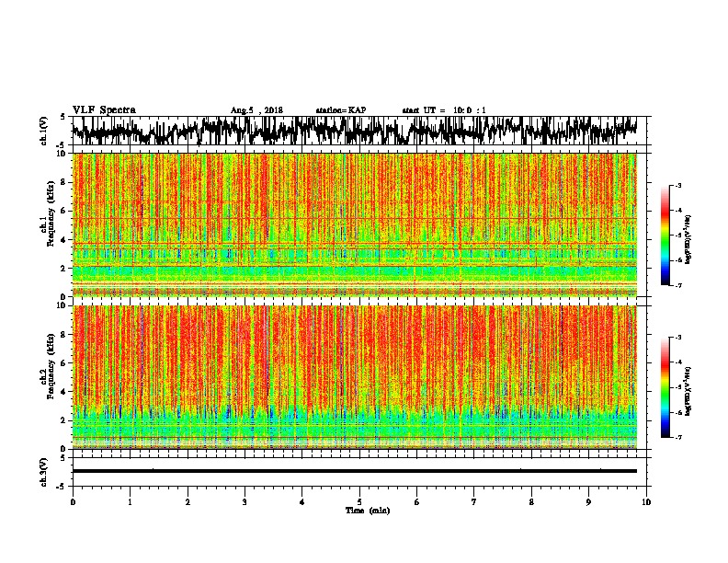
Task: Click the "-7" tick on ch.1 color bar
Action: [677, 285]
